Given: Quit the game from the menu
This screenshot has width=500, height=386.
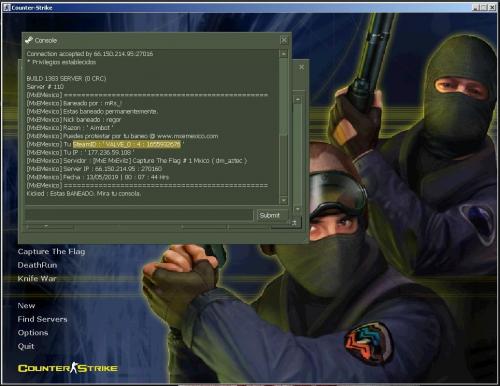Looking at the screenshot, I should tap(26, 346).
